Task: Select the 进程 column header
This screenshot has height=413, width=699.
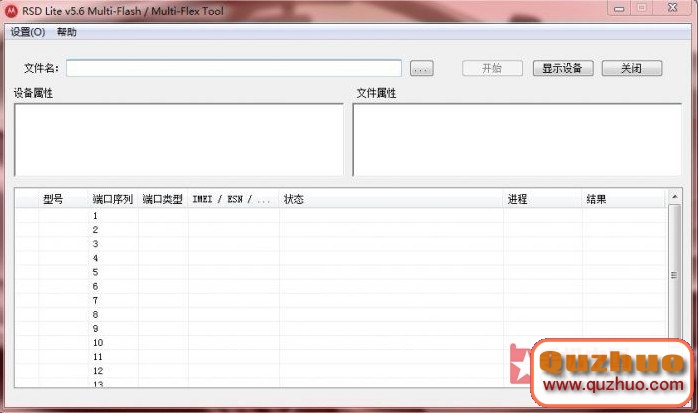Action: point(543,199)
